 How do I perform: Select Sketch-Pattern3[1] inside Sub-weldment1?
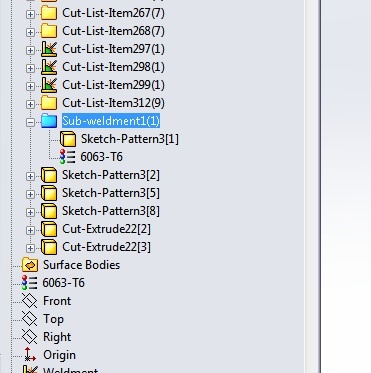(130, 139)
